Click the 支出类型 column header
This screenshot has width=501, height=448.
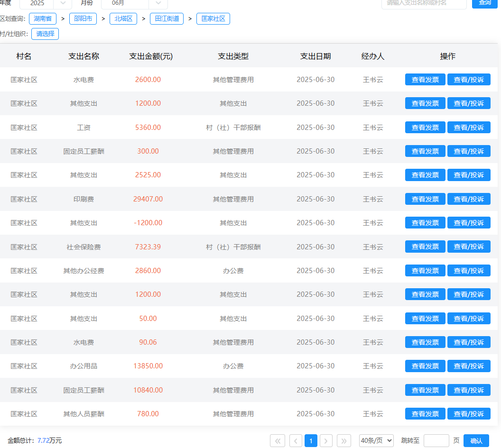coord(233,56)
